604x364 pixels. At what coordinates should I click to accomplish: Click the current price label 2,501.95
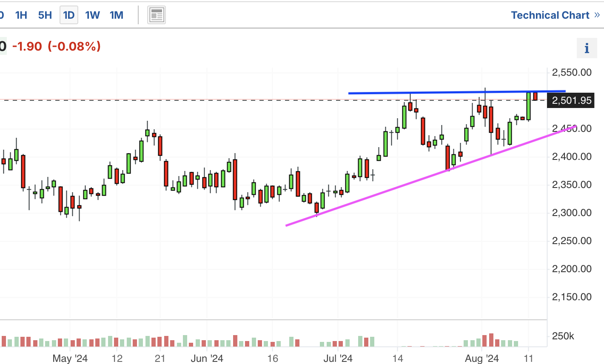point(570,100)
